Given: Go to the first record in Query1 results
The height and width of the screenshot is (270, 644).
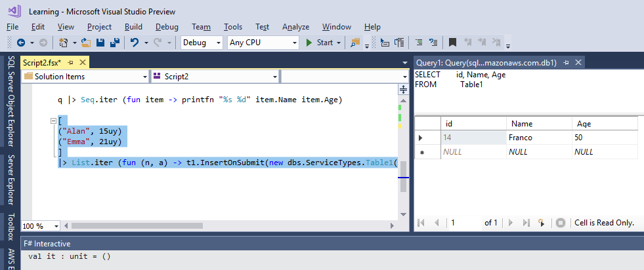Looking at the screenshot, I should click(x=421, y=223).
